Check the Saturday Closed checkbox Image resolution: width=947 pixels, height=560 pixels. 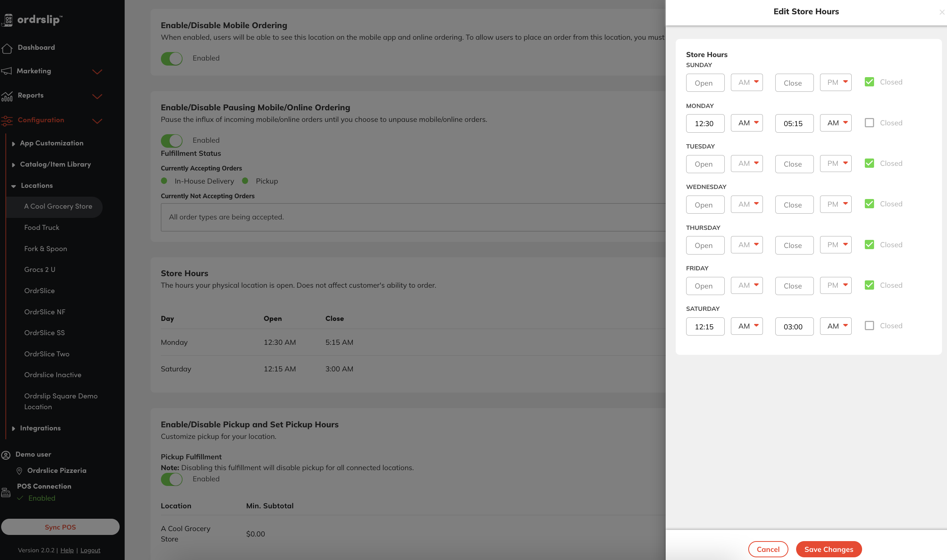click(869, 326)
